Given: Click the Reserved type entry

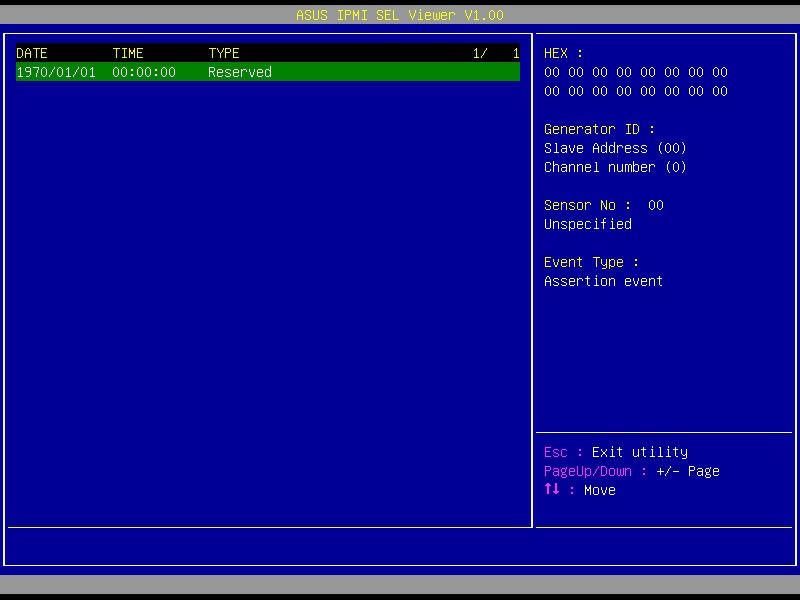Looking at the screenshot, I should point(240,72).
